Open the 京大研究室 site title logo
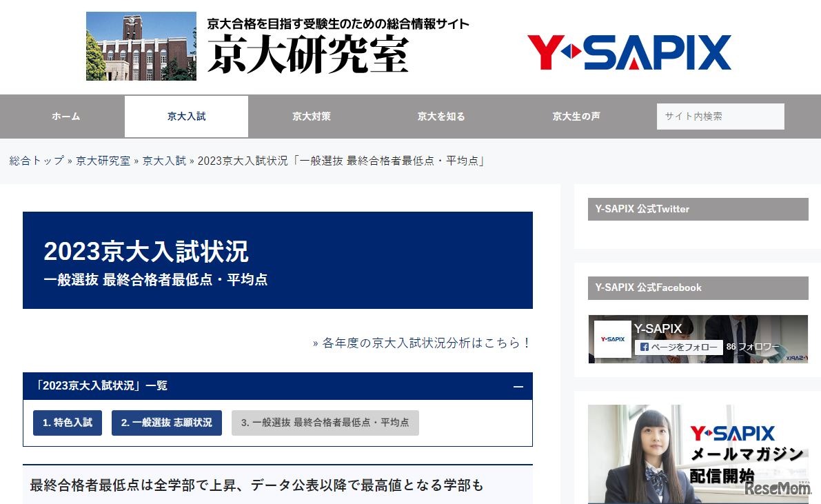The image size is (821, 504). click(308, 54)
